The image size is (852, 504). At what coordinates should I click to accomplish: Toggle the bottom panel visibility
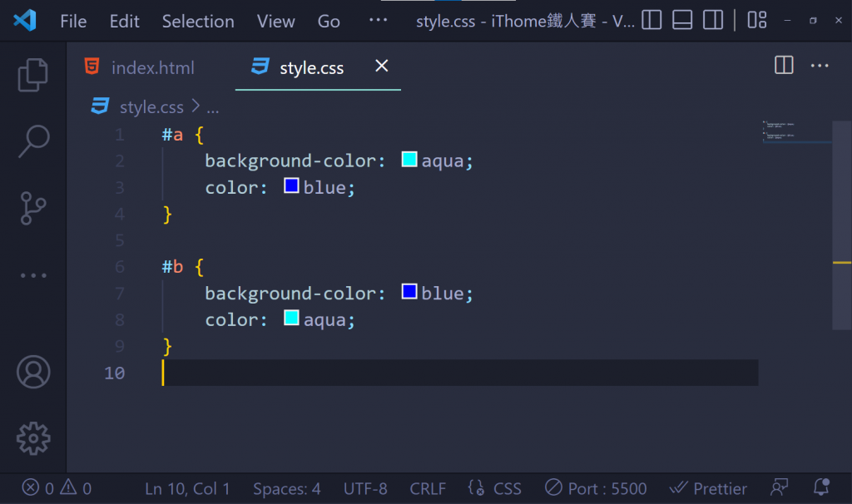click(682, 21)
